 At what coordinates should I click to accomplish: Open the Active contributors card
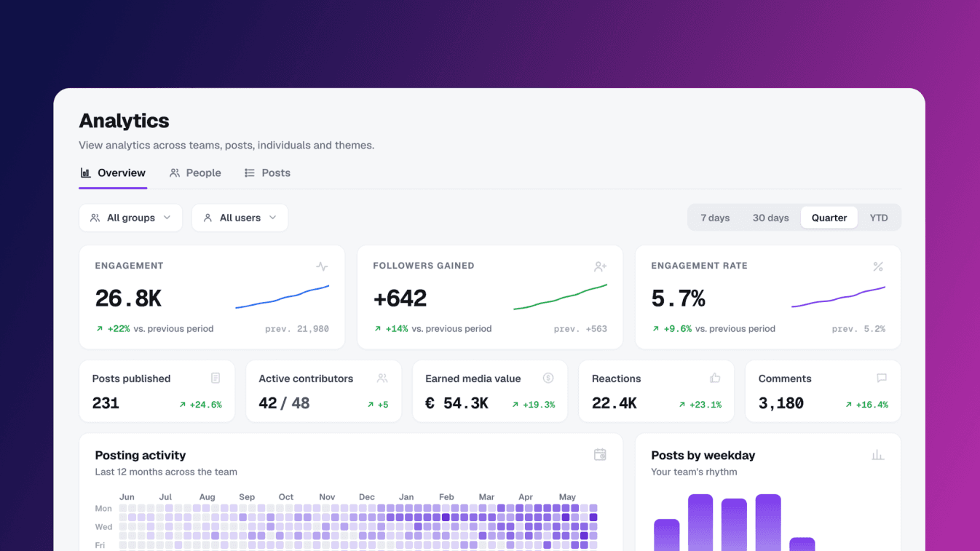(323, 392)
